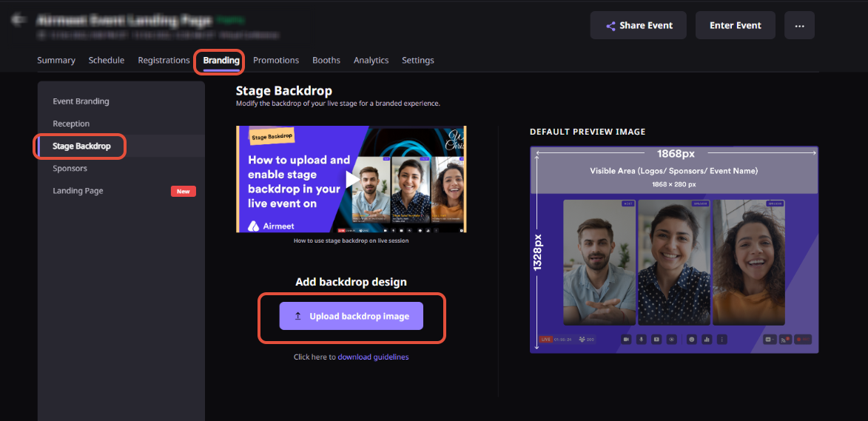This screenshot has height=421, width=868.
Task: Click the Upload backdrop image button
Action: [x=351, y=316]
